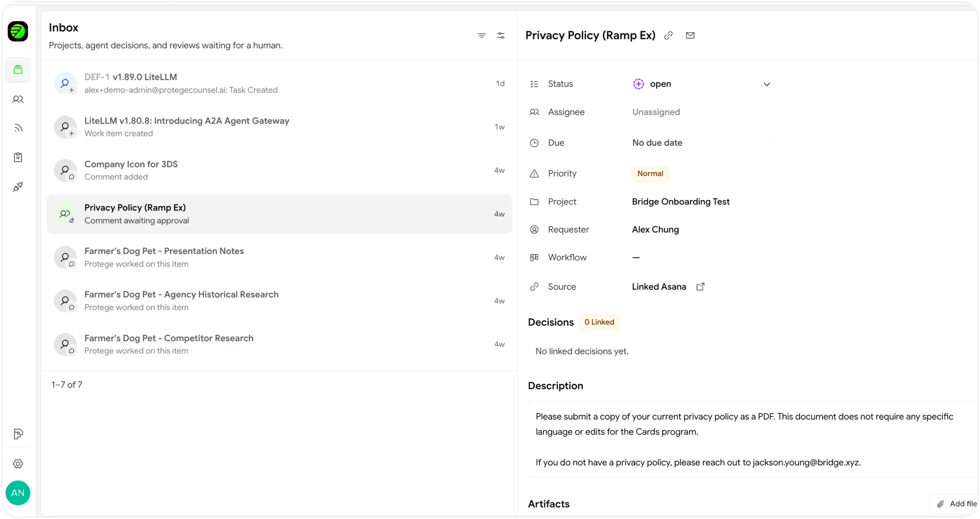Open the clipboard sidebar icon
The height and width of the screenshot is (519, 980).
click(x=18, y=157)
